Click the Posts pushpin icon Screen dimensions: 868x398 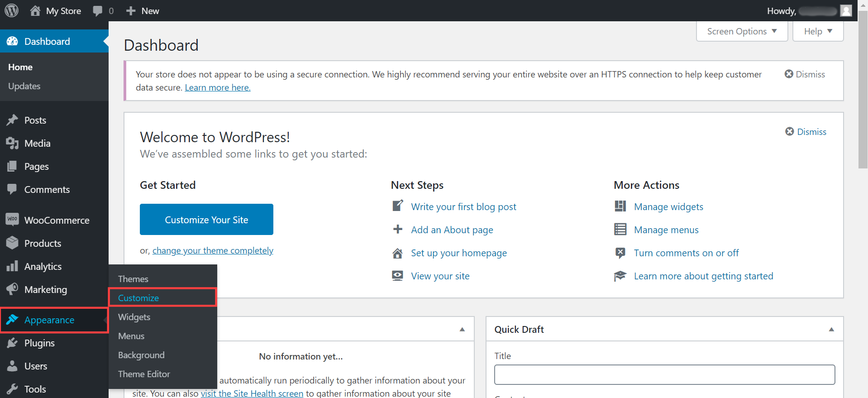click(x=12, y=120)
